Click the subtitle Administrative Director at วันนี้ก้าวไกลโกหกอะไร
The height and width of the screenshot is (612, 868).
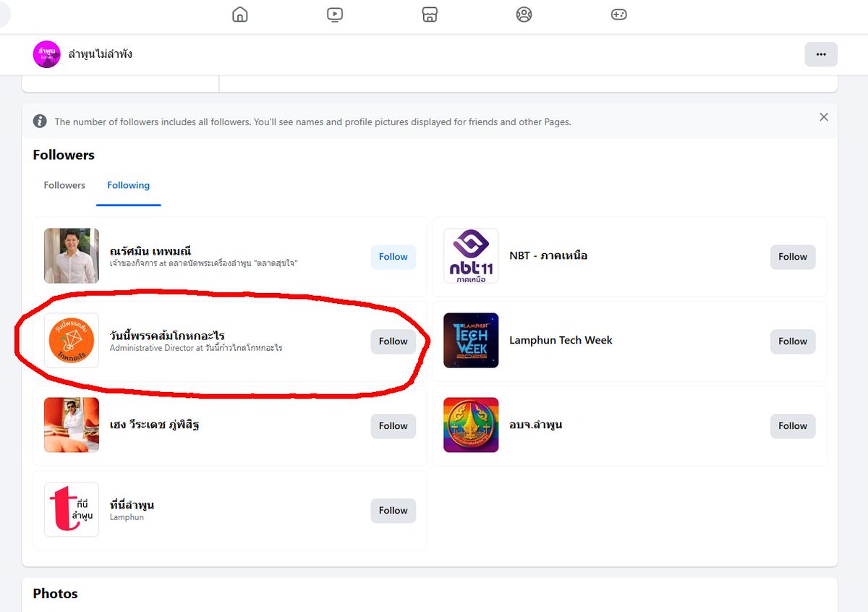click(196, 348)
